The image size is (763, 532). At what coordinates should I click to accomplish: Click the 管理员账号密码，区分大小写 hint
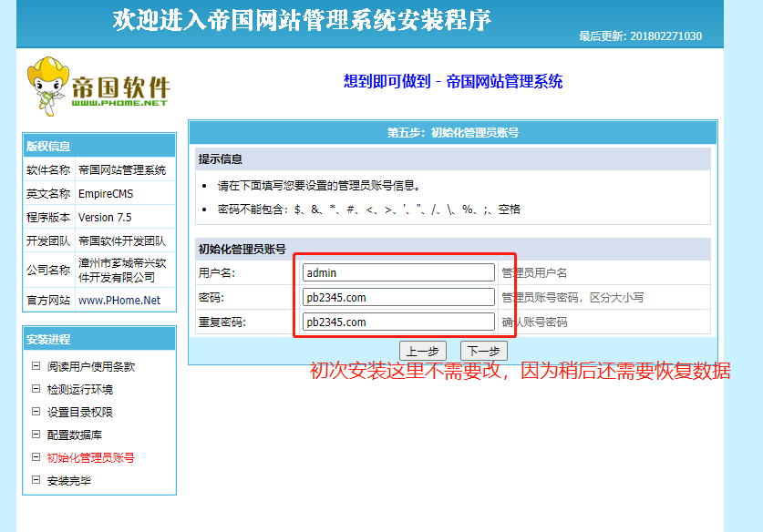coord(572,298)
